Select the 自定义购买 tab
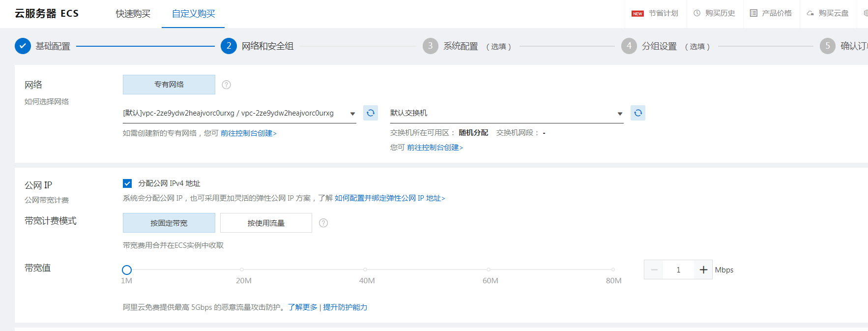Image resolution: width=868 pixels, height=331 pixels. pyautogui.click(x=193, y=14)
